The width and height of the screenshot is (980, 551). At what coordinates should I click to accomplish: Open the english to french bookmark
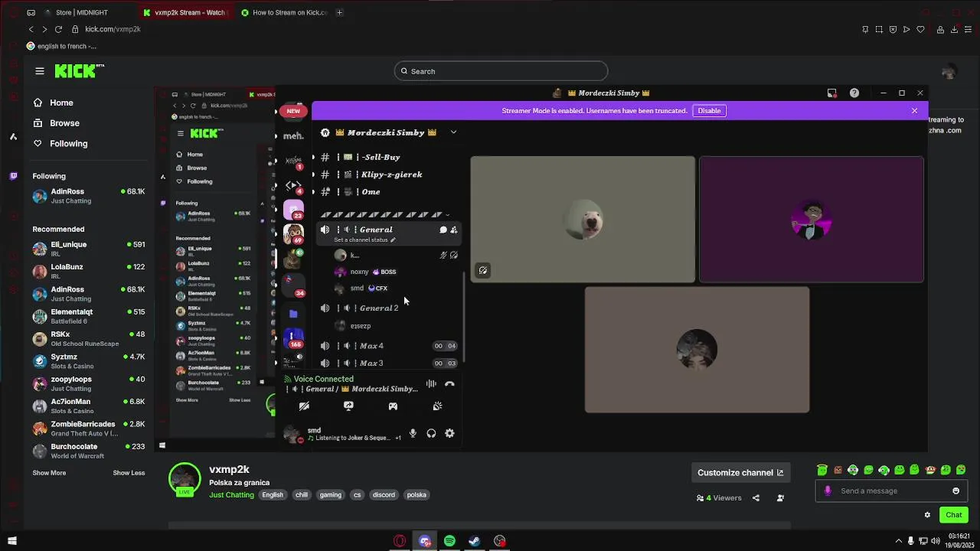(x=61, y=46)
